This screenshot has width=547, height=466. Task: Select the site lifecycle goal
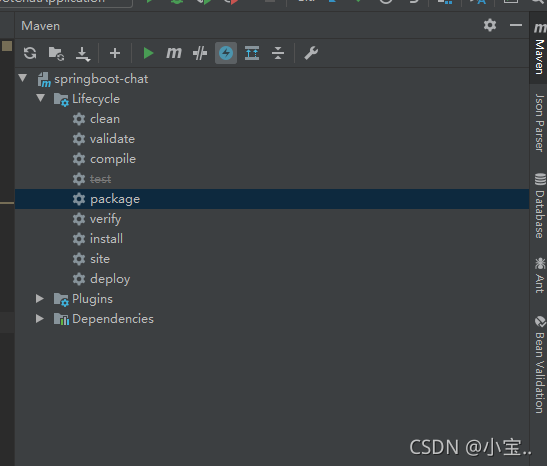coord(100,259)
